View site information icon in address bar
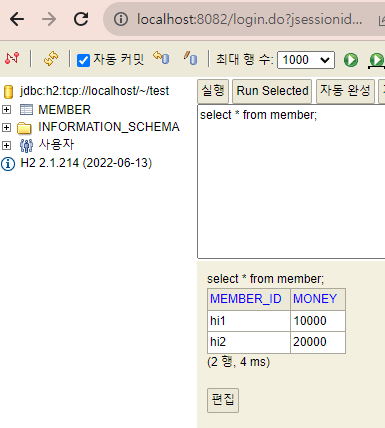 [121, 19]
